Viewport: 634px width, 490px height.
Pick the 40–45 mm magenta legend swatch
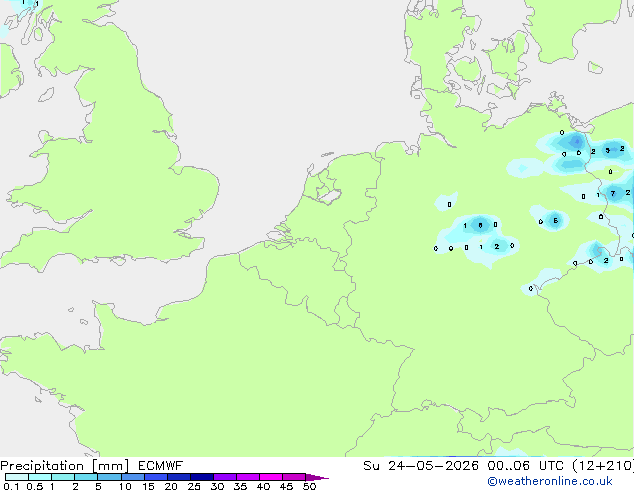tap(271, 477)
